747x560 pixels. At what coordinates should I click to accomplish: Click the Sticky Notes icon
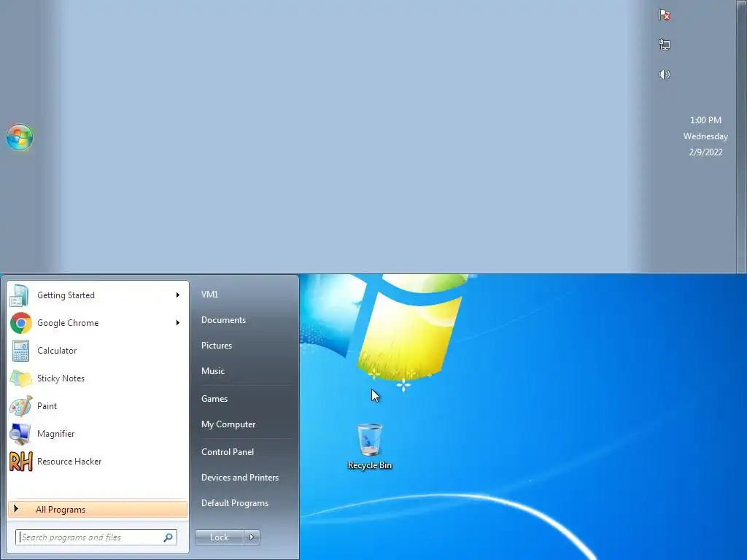[21, 378]
